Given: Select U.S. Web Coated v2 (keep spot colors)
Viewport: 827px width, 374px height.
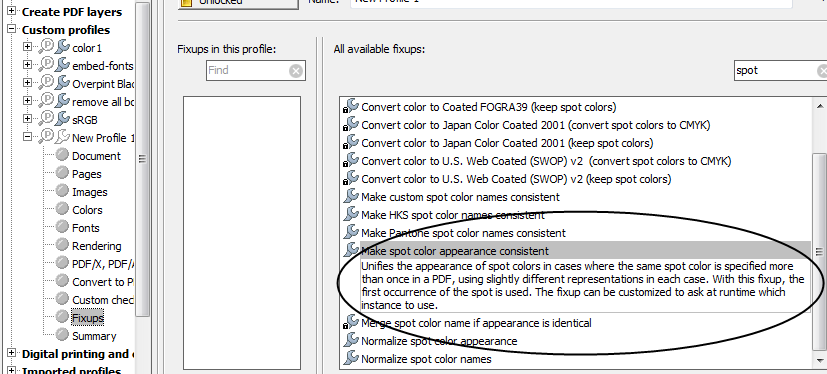Looking at the screenshot, I should coord(516,179).
